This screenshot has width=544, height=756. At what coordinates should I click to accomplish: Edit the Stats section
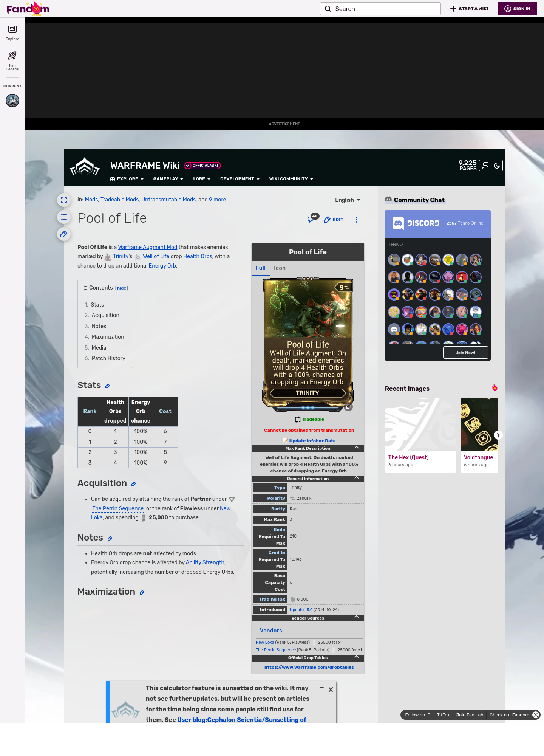(x=108, y=386)
